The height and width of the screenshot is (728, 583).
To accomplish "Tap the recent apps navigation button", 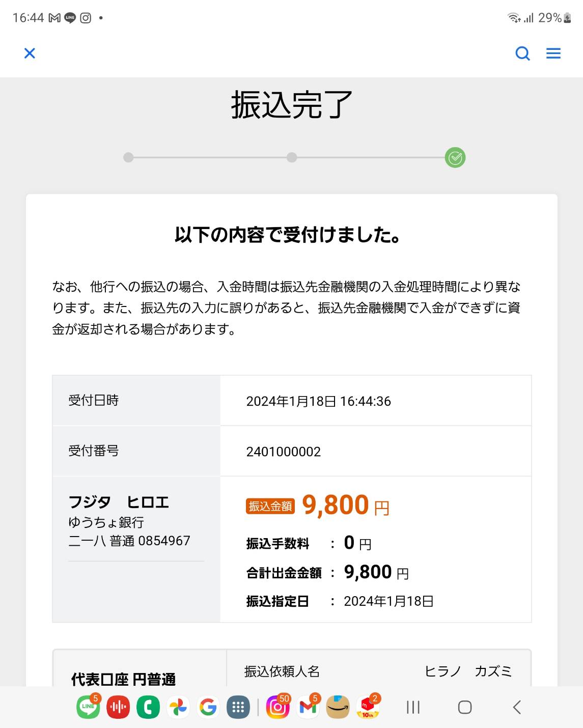I will 413,707.
